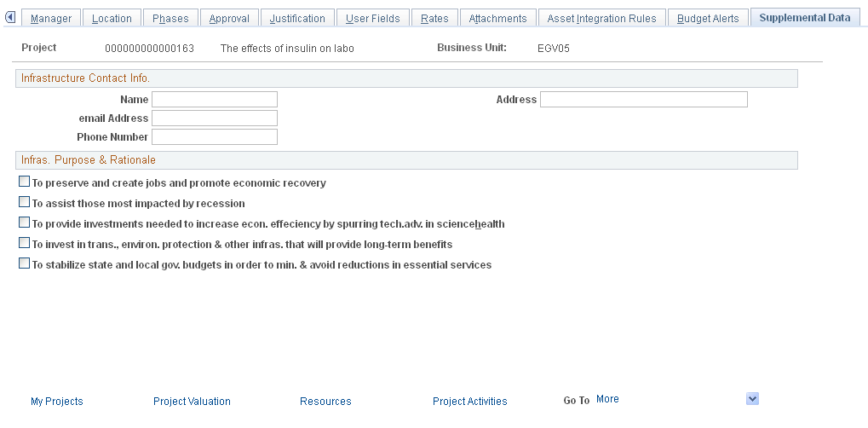Tick 'To stabilize state and local gov. budgets'
The height and width of the screenshot is (428, 868).
pyautogui.click(x=25, y=263)
